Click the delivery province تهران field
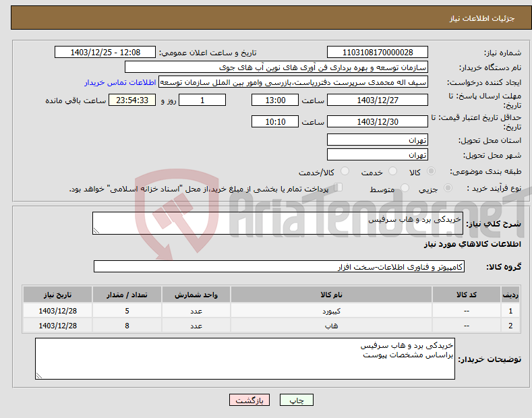 [378, 140]
